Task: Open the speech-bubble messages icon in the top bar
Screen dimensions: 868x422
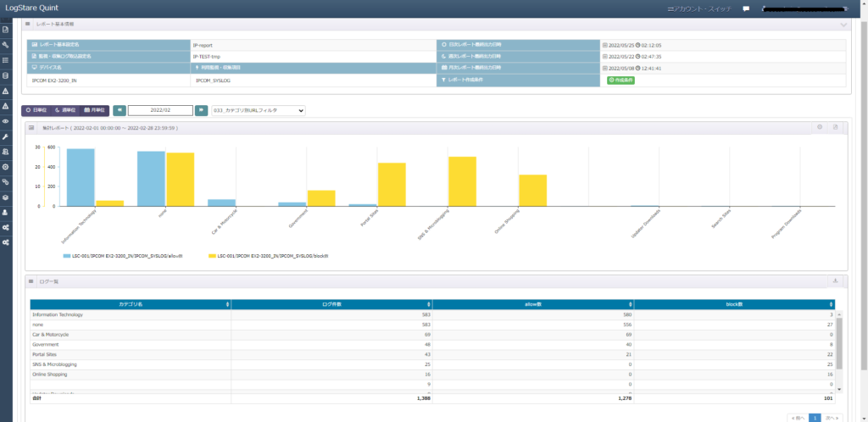Action: (x=746, y=8)
